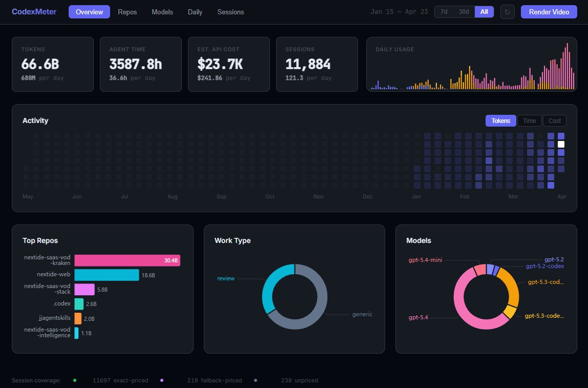Click '11697 exact-priced' coverage text
Image resolution: width=588 pixels, height=388 pixels.
click(120, 380)
